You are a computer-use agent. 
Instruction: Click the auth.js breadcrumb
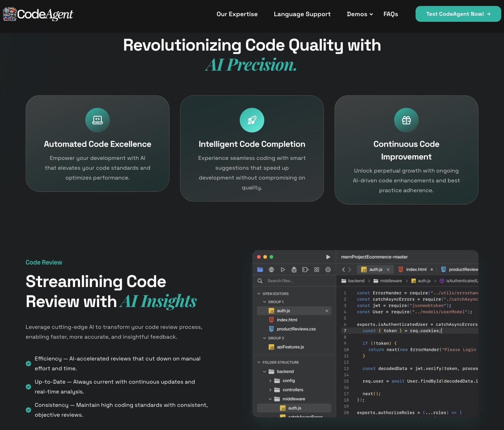click(x=420, y=281)
